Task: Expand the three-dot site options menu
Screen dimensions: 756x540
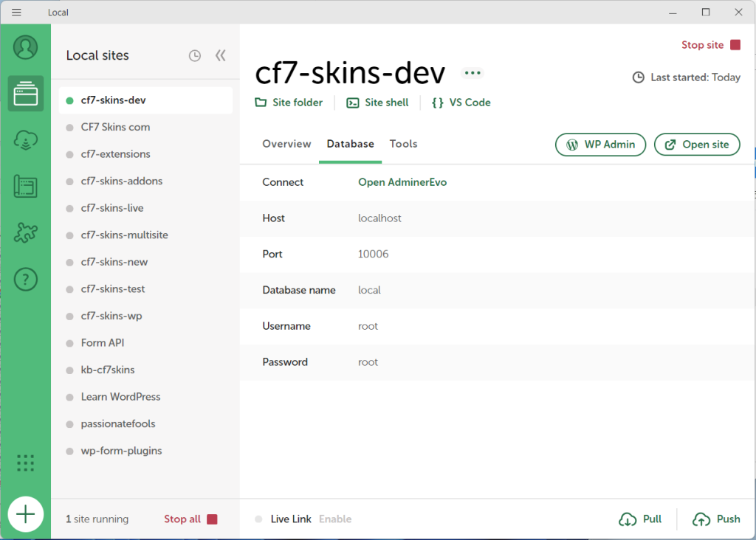Action: (x=472, y=73)
